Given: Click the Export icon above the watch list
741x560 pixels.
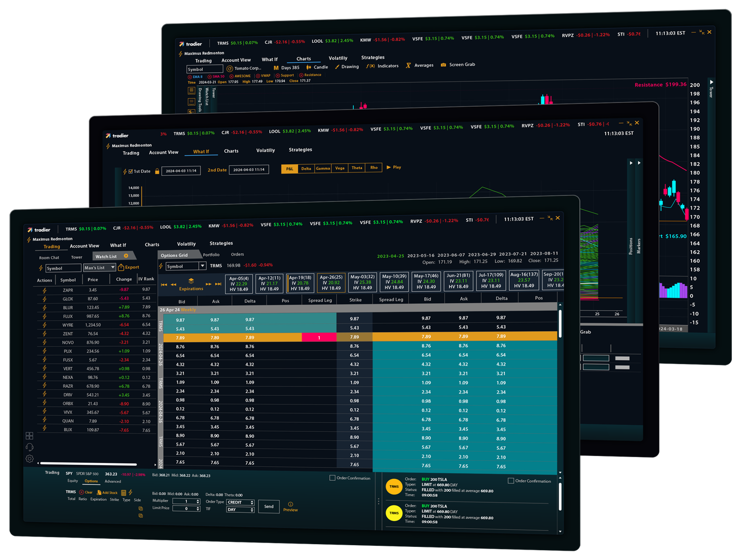Looking at the screenshot, I should [122, 267].
